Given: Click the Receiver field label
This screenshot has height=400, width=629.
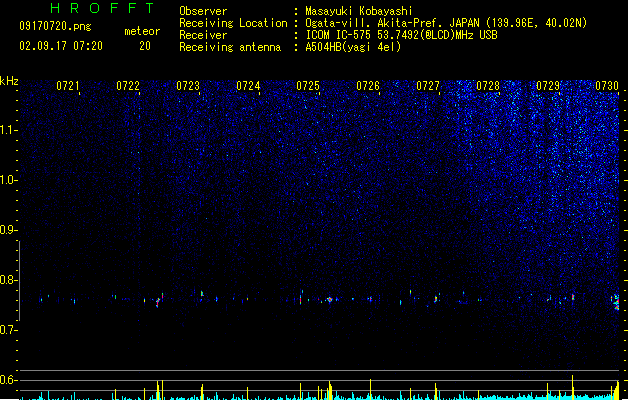Looking at the screenshot, I should (x=203, y=35).
